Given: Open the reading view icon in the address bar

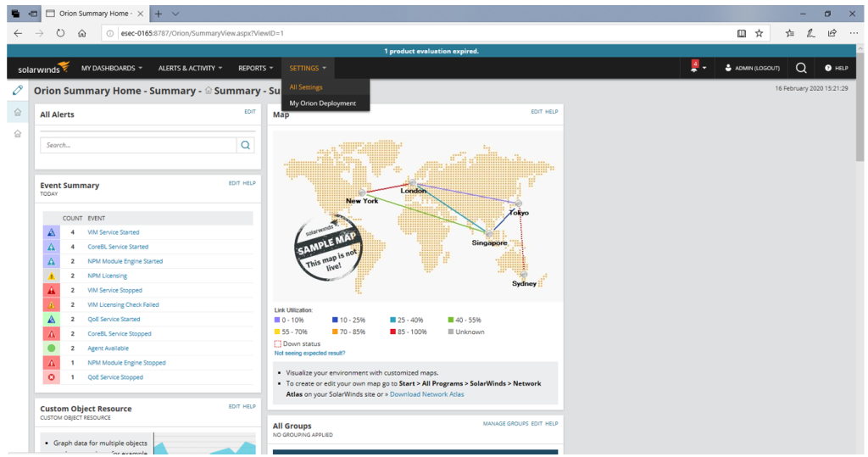Looking at the screenshot, I should coord(742,33).
